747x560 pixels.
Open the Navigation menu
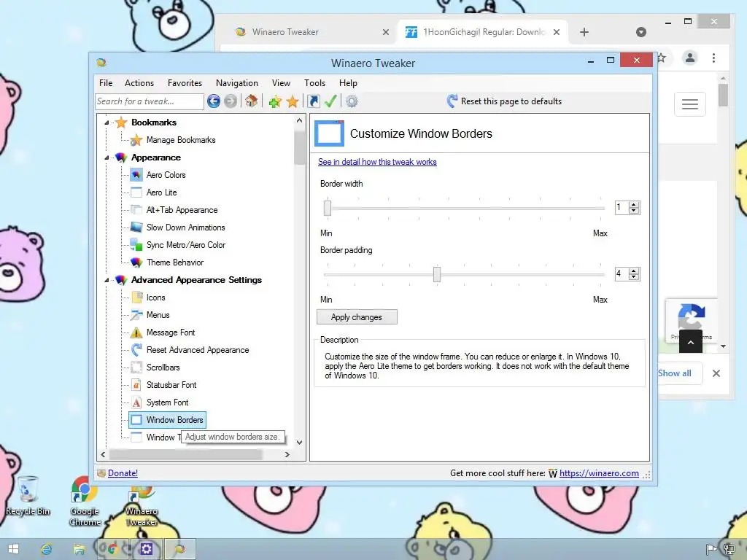[x=237, y=83]
